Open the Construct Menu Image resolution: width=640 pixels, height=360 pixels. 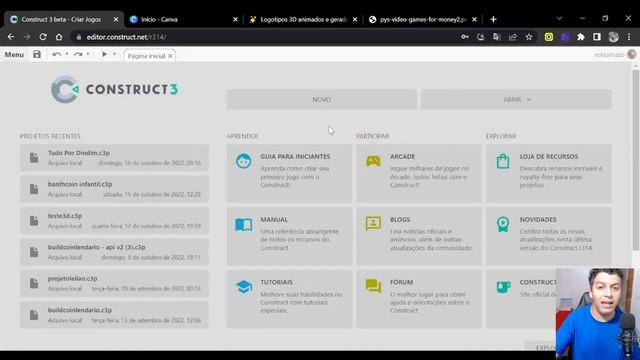[14, 55]
